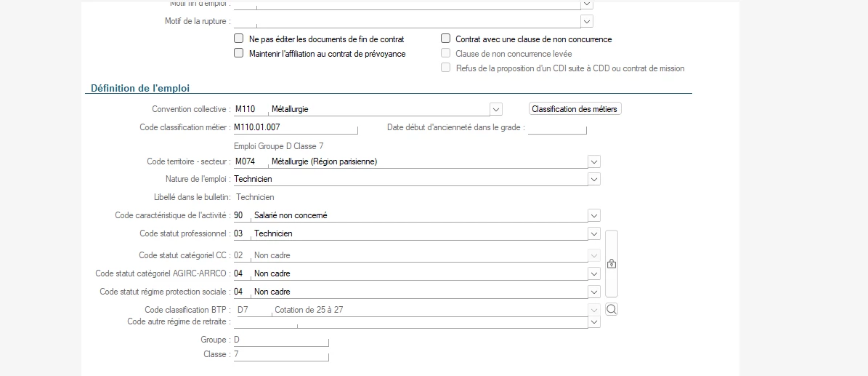Click the 'Classification des métiers' button

point(575,109)
